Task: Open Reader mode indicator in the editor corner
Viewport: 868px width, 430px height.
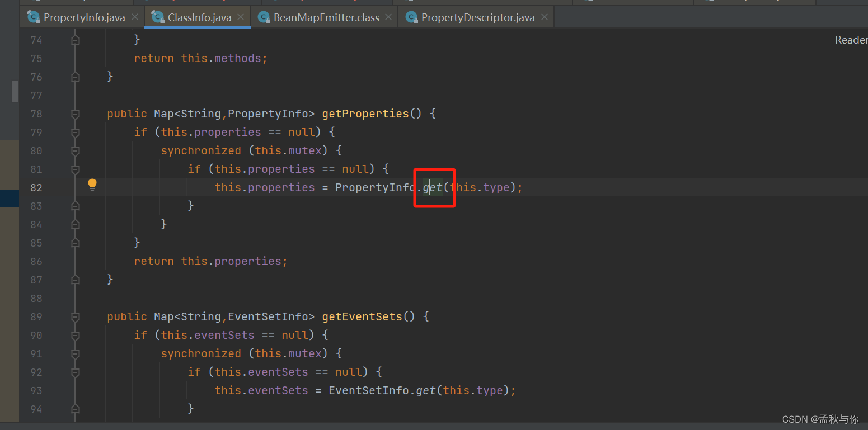Action: (851, 40)
